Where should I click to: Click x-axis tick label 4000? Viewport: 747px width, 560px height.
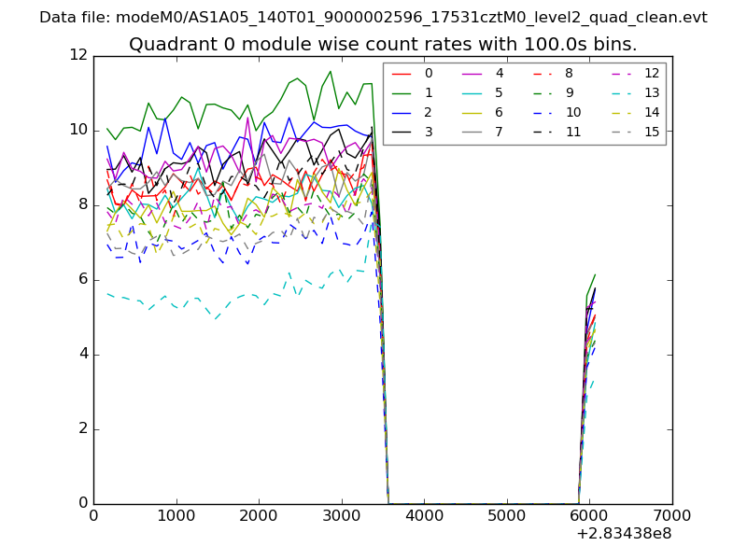[424, 514]
